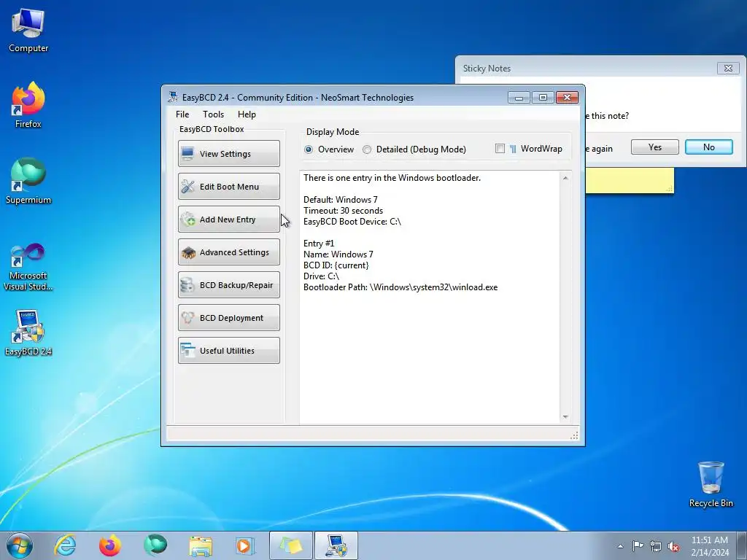This screenshot has height=560, width=747.
Task: Click 'Name: Windows 7' entry text
Action: (338, 254)
